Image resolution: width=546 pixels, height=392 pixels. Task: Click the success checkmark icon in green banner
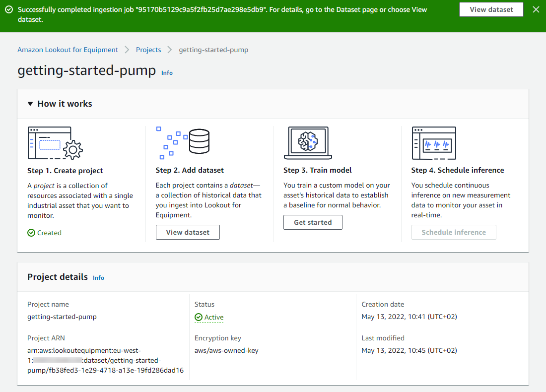(9, 9)
